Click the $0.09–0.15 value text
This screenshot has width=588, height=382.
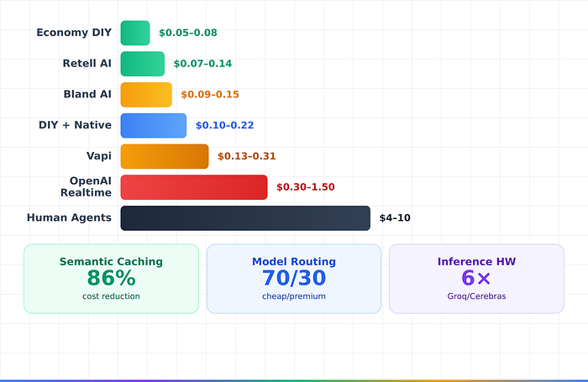210,95
